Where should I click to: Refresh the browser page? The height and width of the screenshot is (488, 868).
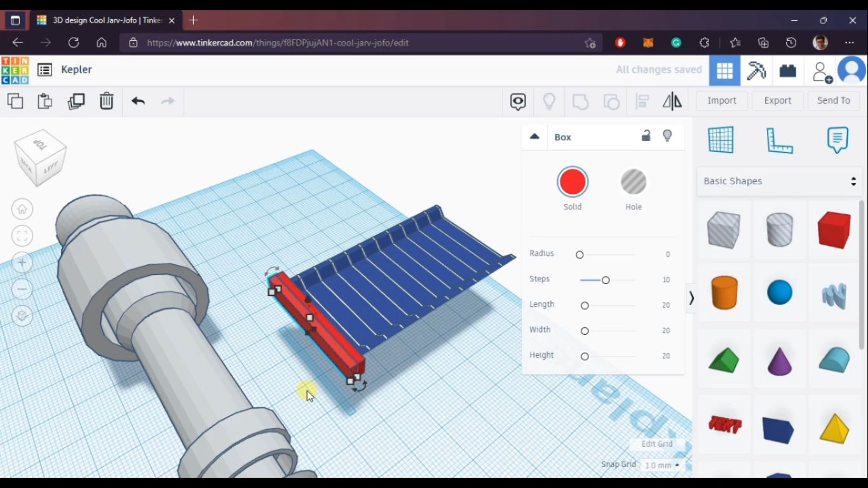point(74,43)
